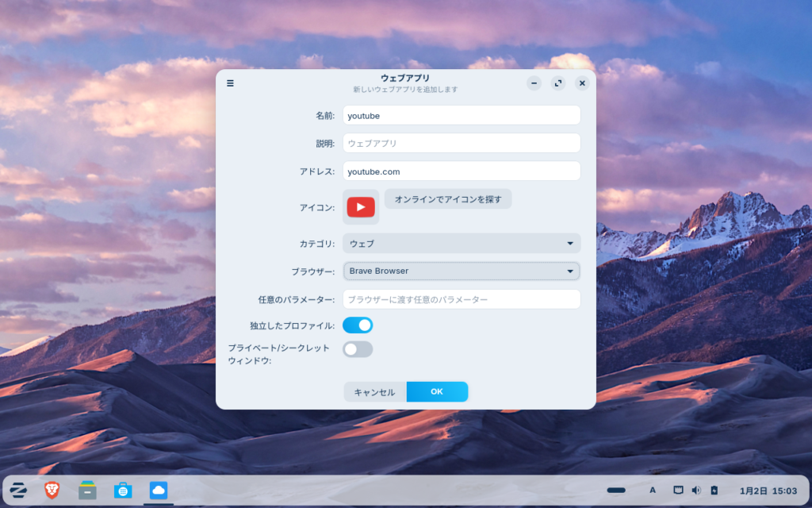Click the Web Apps icon in the taskbar
The height and width of the screenshot is (508, 812).
(159, 491)
